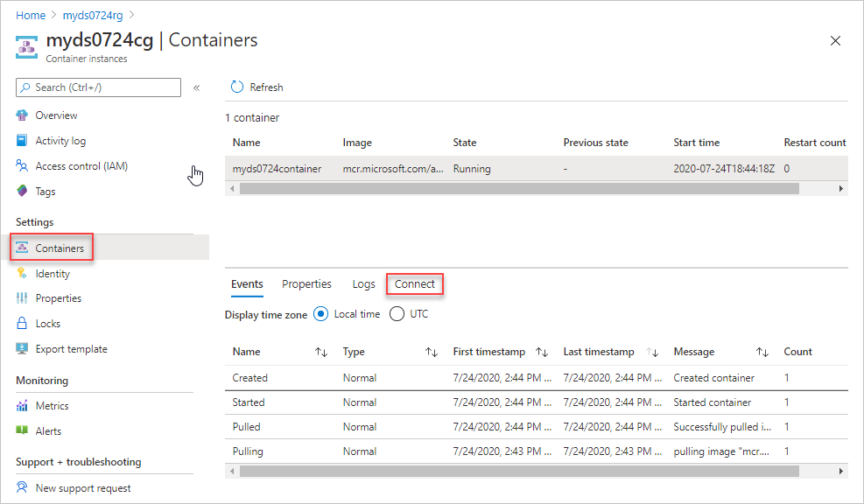Open the First timestamp sort control
Image resolution: width=864 pixels, height=504 pixels.
[x=543, y=351]
